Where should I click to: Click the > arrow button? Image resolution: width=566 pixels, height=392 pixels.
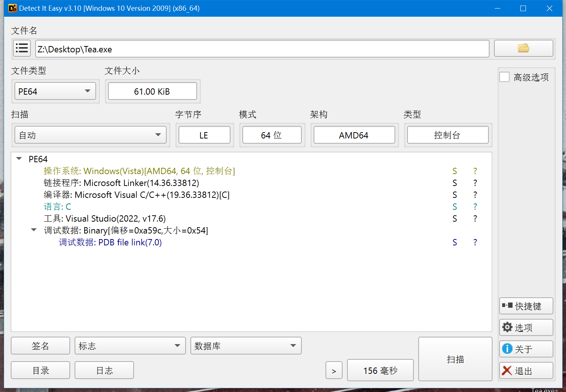334,370
